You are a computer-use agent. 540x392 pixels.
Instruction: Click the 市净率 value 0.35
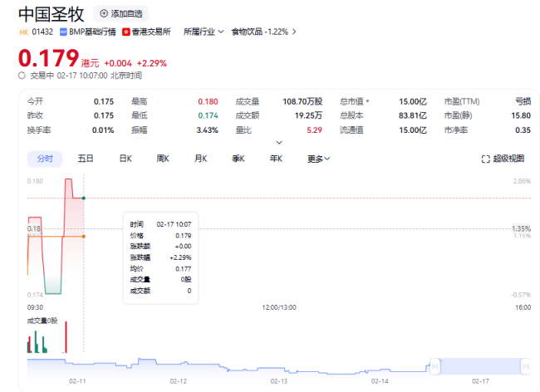pyautogui.click(x=523, y=130)
